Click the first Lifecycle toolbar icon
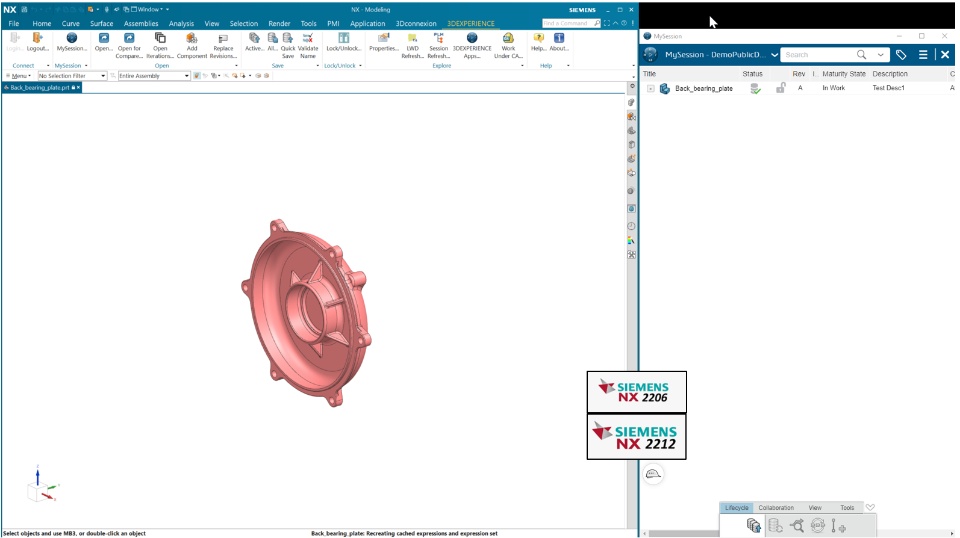 [754, 525]
